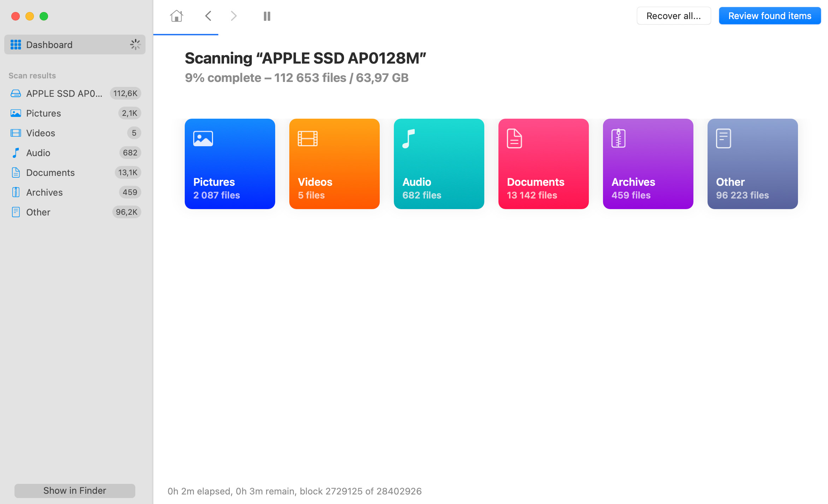Select the Videos category icon

(308, 138)
